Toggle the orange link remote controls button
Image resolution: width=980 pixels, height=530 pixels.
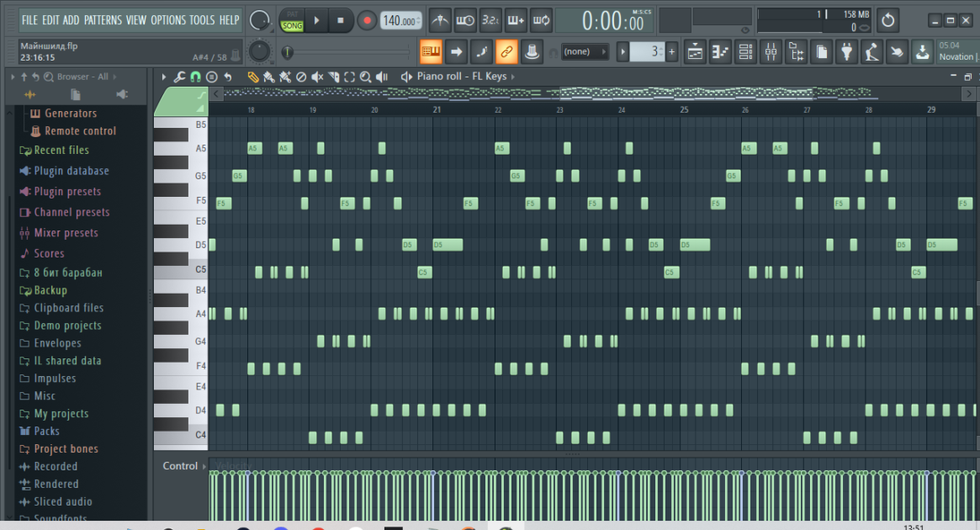click(x=507, y=52)
